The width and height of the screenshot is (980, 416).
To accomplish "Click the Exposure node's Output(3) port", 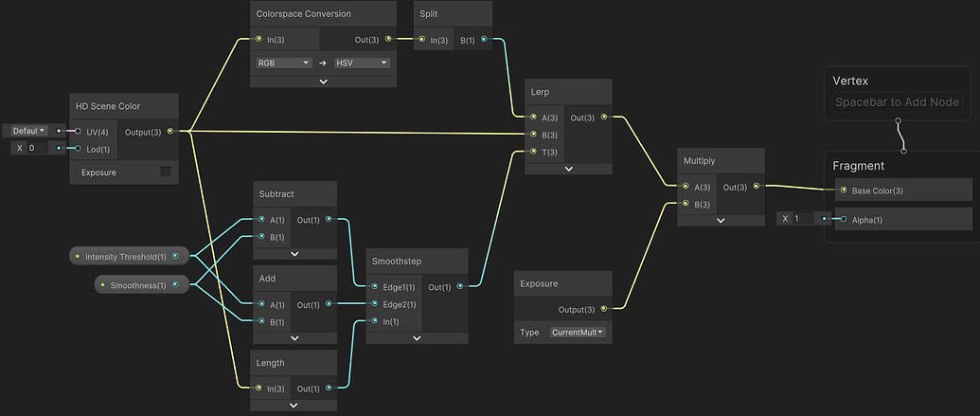I will [x=603, y=308].
